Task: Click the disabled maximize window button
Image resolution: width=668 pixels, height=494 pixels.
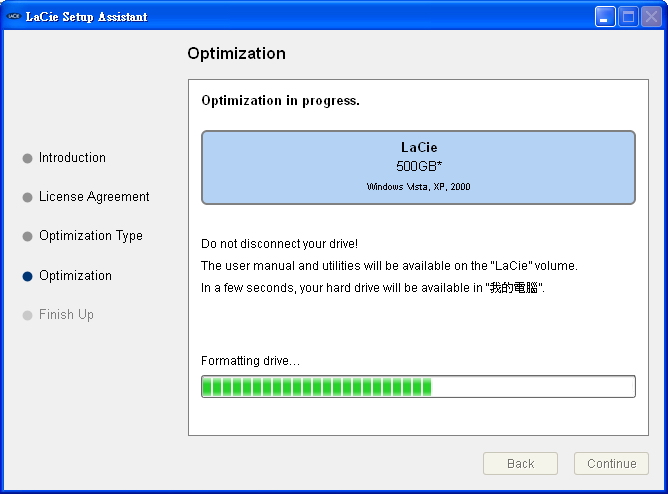Action: click(x=628, y=17)
